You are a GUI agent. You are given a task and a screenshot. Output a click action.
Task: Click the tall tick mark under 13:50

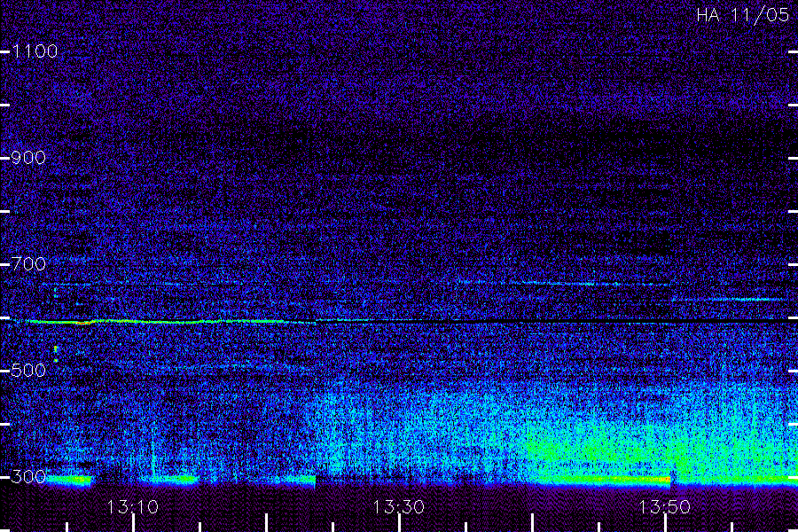coord(665,523)
